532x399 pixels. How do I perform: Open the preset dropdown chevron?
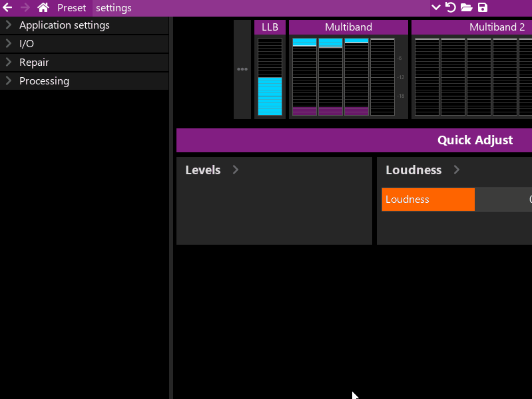pos(436,8)
